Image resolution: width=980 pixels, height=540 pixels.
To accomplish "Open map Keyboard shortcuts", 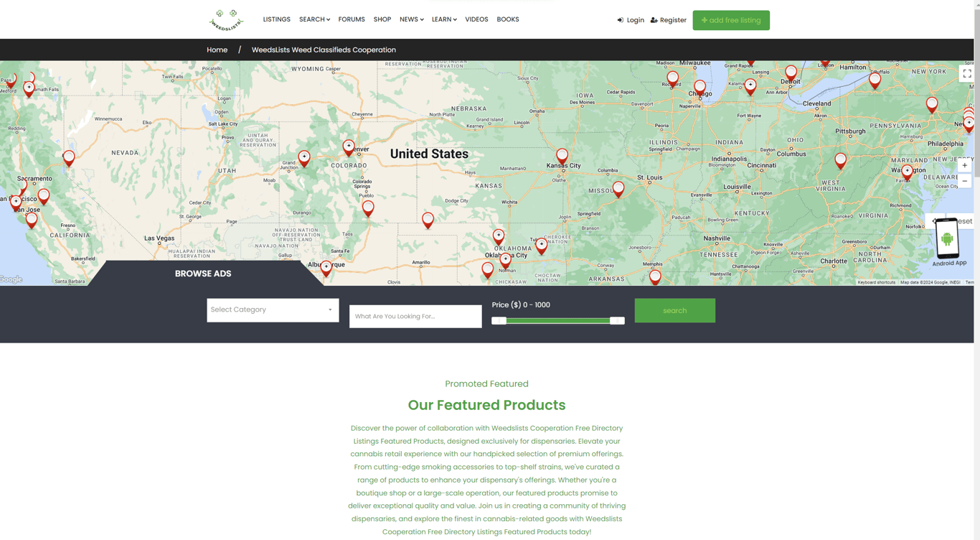I will (877, 282).
